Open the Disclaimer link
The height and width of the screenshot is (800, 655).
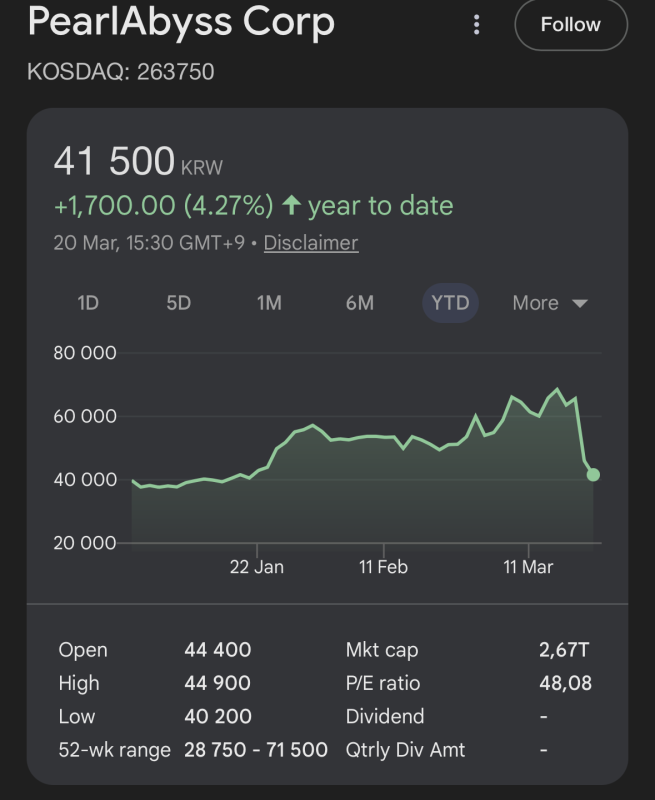click(x=310, y=243)
